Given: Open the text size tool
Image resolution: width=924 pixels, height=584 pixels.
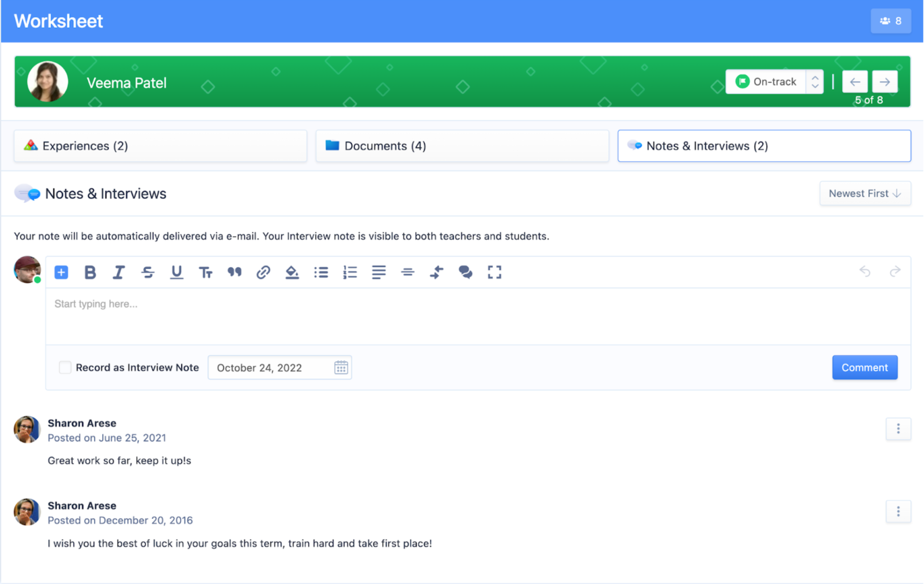Looking at the screenshot, I should coord(205,272).
